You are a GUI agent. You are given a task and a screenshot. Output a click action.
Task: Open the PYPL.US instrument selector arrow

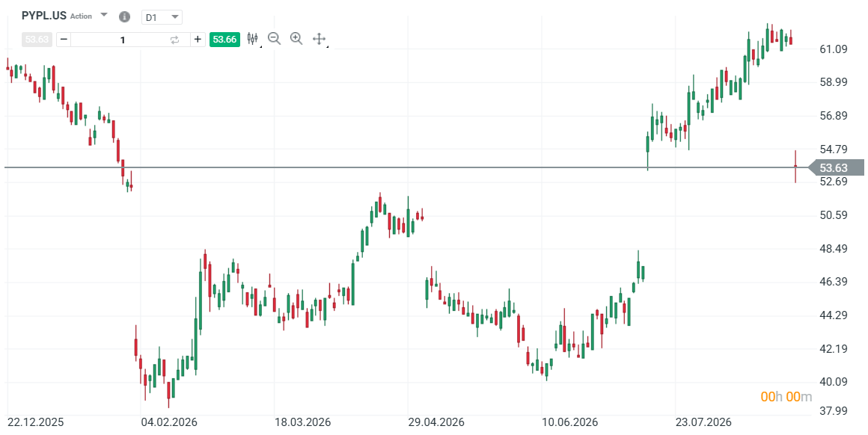coord(103,15)
